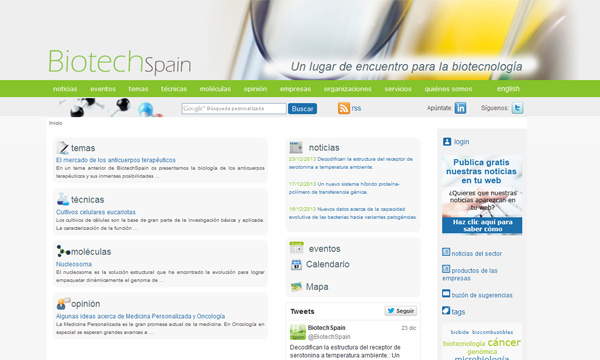The height and width of the screenshot is (360, 600).
Task: Click the orange RSS feed icon
Action: point(344,108)
